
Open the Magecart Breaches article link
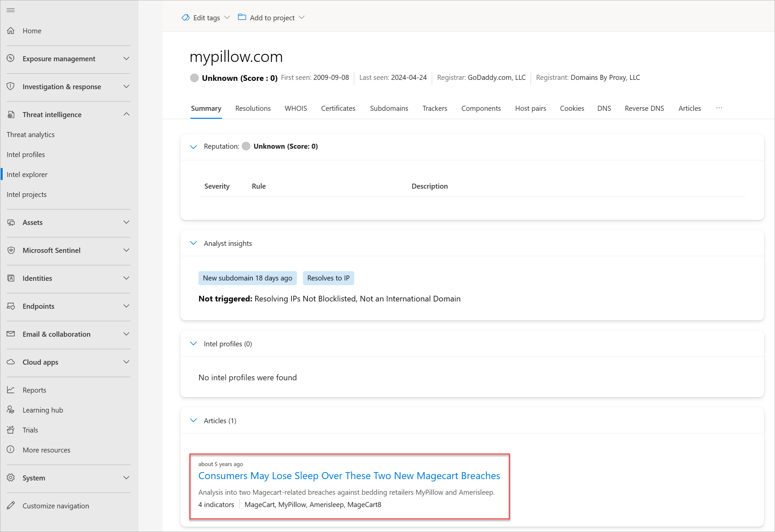pyautogui.click(x=349, y=476)
